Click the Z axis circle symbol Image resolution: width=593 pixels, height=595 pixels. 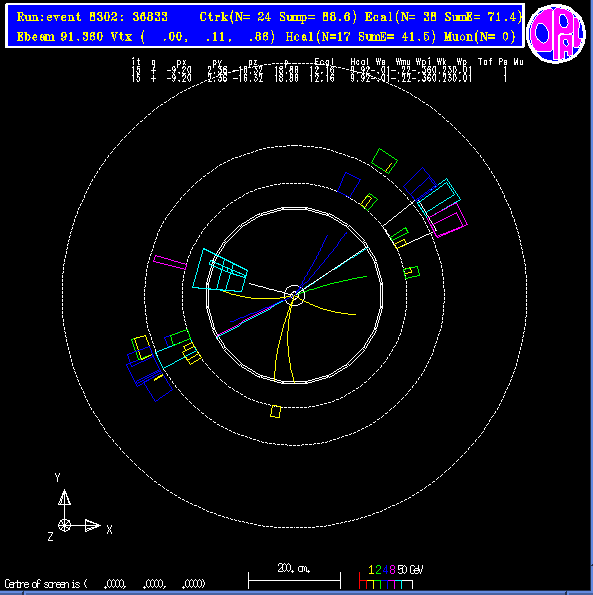tap(64, 526)
